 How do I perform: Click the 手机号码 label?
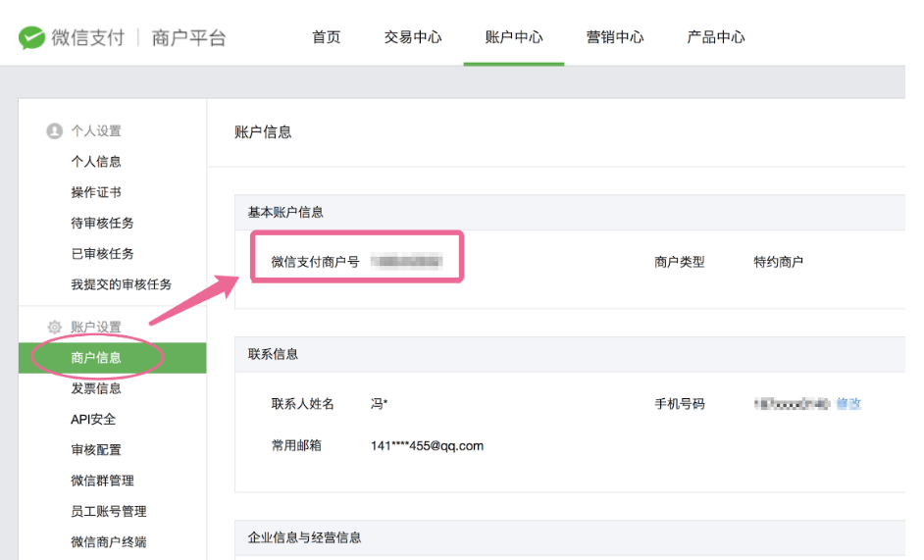point(680,404)
